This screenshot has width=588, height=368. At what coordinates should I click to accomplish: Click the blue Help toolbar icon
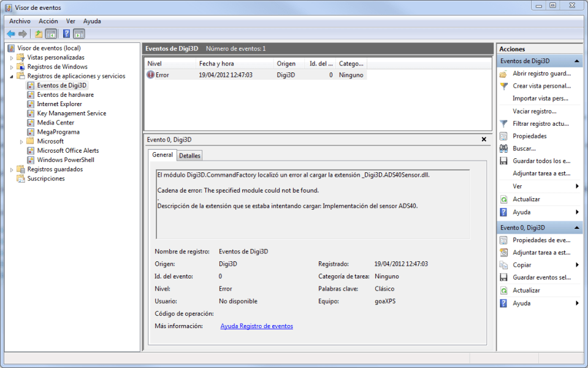(x=66, y=34)
